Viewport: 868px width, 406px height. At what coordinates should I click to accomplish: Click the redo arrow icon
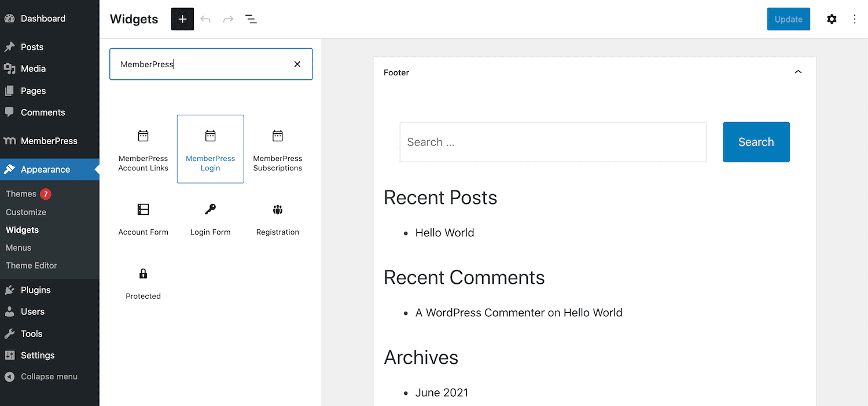[228, 19]
